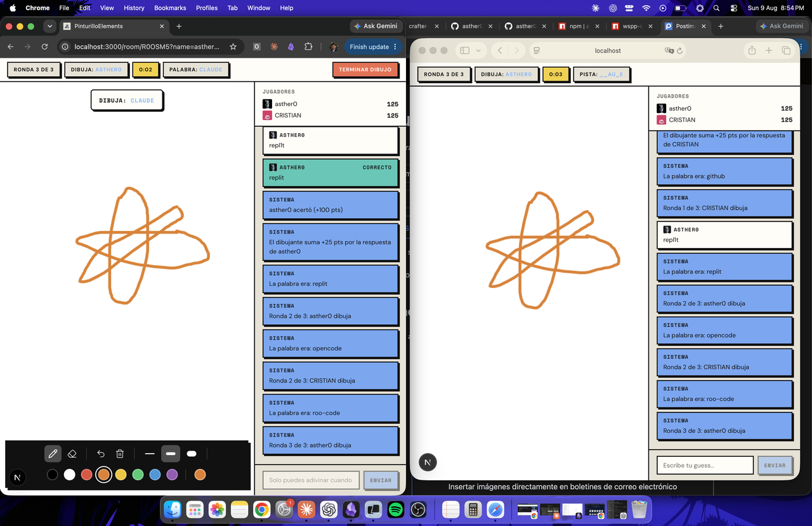Screen dimensions: 812x526
Task: Open the Apple menu
Action: coord(12,8)
